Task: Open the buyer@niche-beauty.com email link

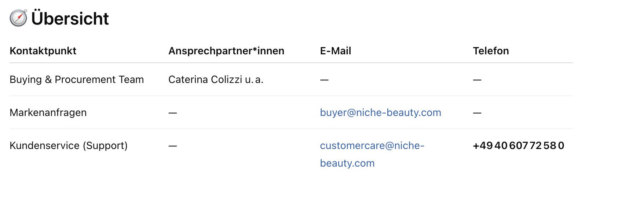Action: point(380,113)
